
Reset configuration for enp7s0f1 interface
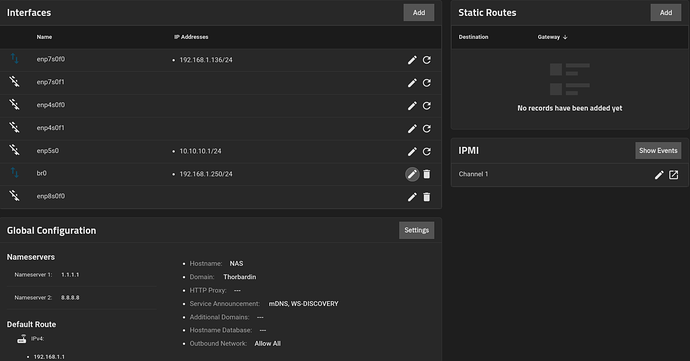coord(426,83)
